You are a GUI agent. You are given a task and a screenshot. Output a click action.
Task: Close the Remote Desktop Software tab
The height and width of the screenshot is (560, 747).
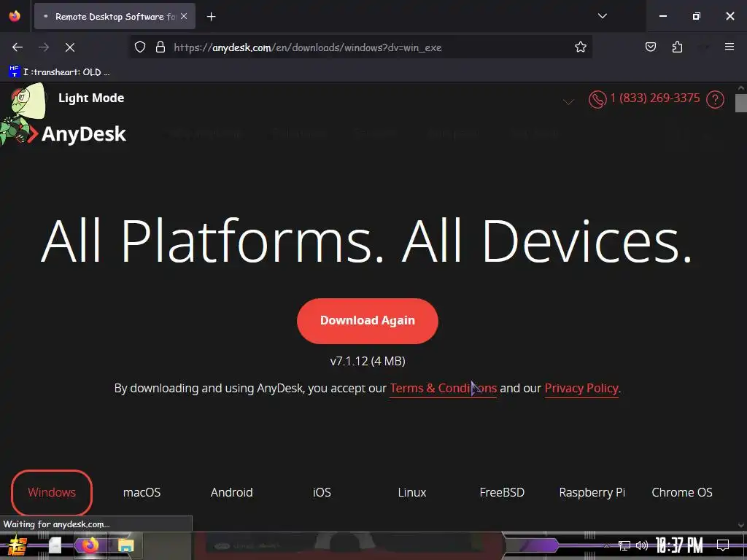tap(184, 16)
